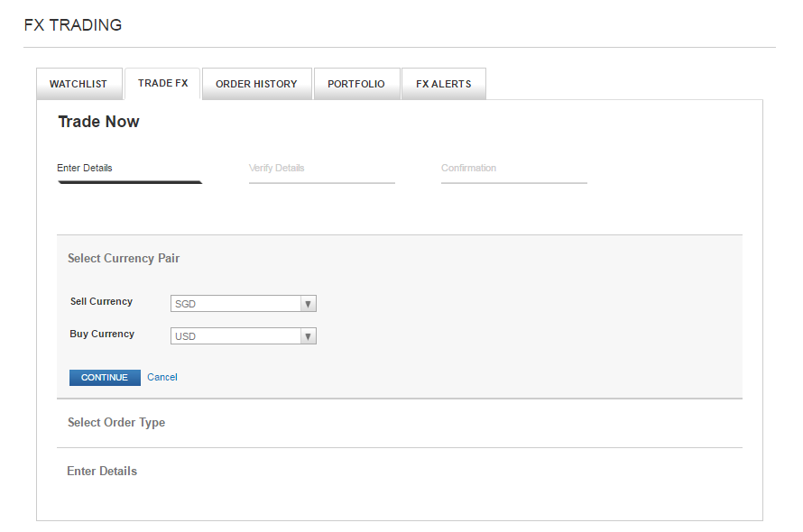Expand the Select Order Type section

point(116,422)
